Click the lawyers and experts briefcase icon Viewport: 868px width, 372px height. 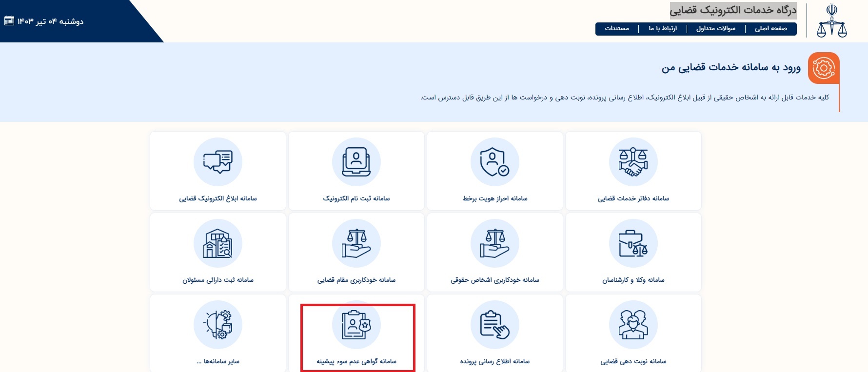(633, 243)
